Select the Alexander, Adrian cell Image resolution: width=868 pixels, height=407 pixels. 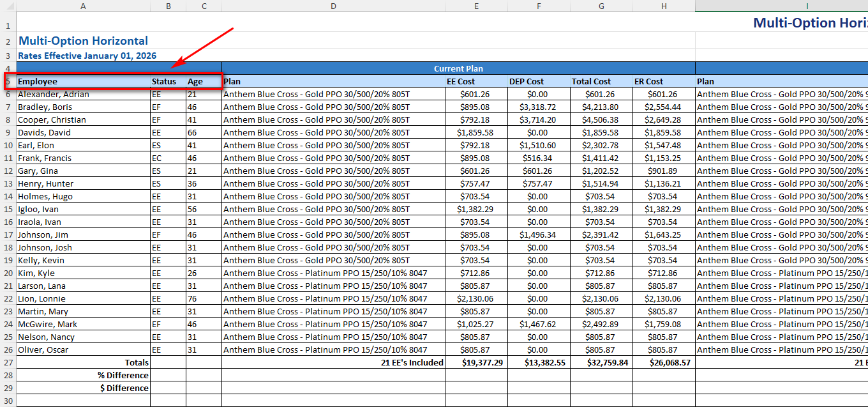tap(83, 94)
